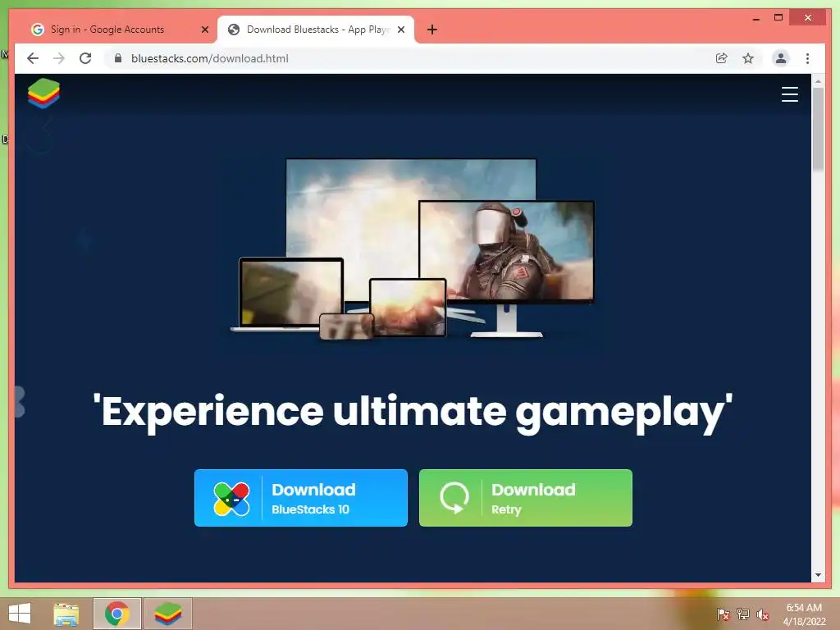Viewport: 840px width, 630px height.
Task: Click the Chrome icon in the taskbar
Action: click(116, 614)
